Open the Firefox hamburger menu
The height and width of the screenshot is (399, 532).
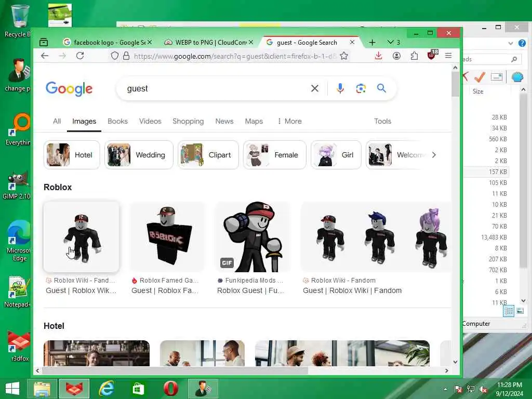[448, 55]
